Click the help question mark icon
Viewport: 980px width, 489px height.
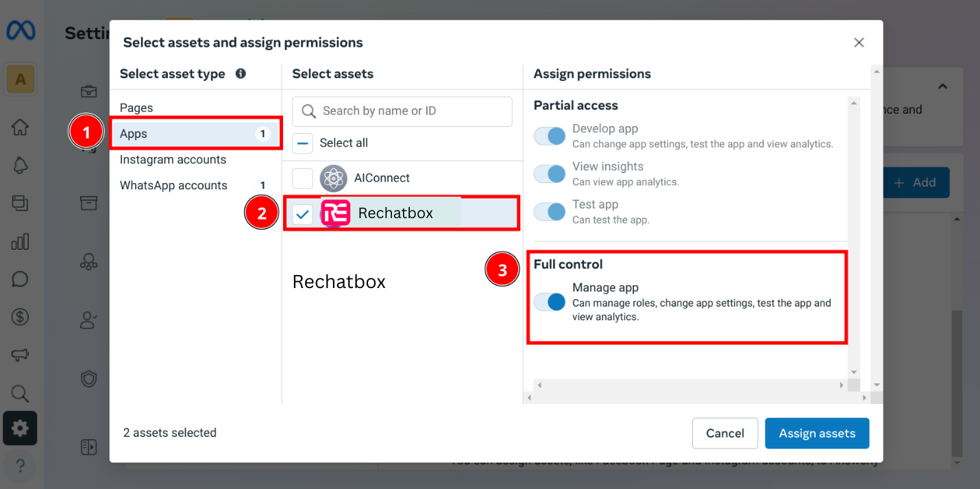pyautogui.click(x=20, y=466)
